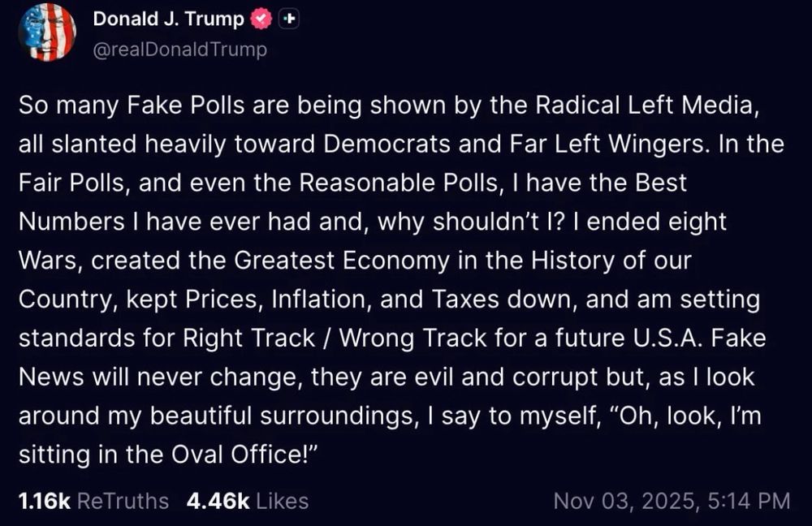This screenshot has height=526, width=812.
Task: Open the Donald J. Trump display name
Action: click(x=169, y=19)
